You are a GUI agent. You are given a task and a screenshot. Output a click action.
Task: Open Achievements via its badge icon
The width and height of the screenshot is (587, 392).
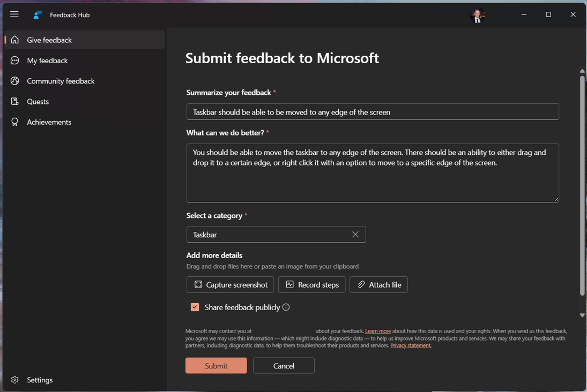click(14, 122)
